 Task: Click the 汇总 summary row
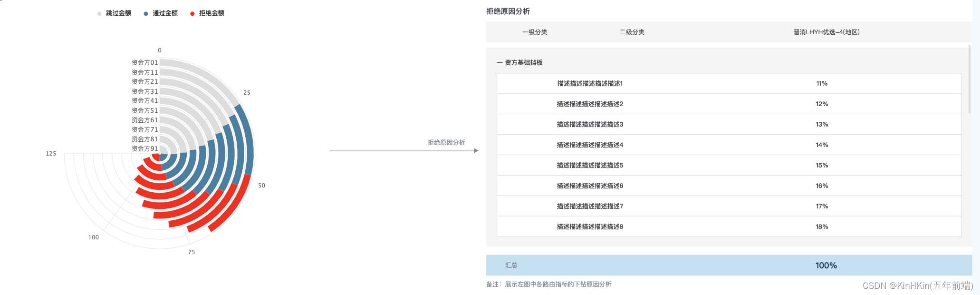[x=511, y=265]
